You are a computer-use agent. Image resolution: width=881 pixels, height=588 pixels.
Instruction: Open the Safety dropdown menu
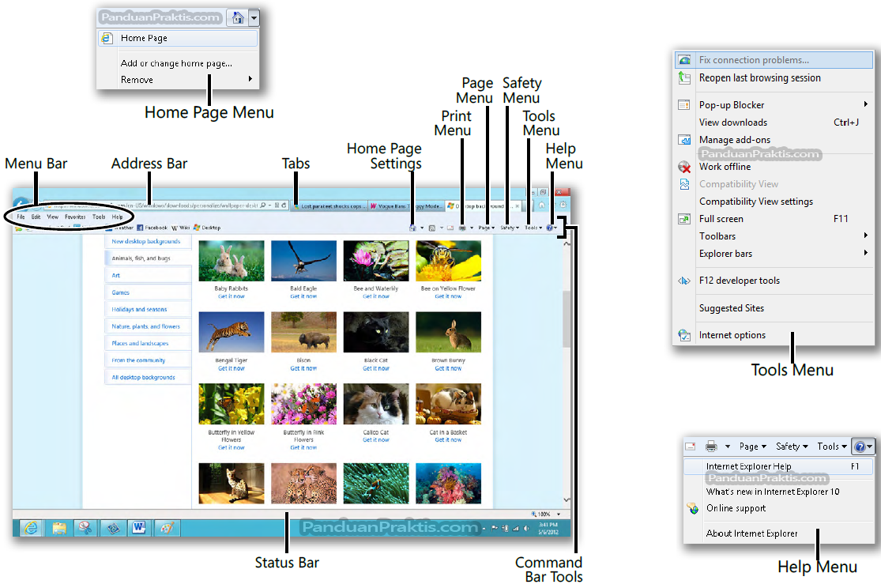coord(510,227)
